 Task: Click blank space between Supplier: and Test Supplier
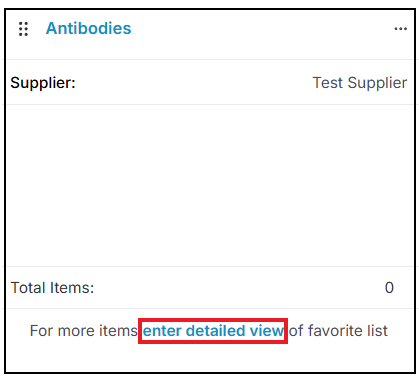click(x=194, y=83)
